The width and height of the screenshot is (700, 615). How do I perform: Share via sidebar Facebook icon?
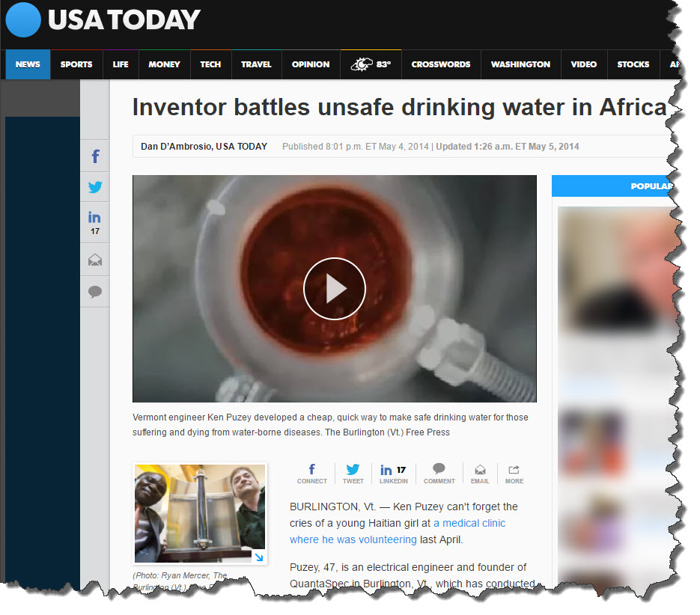(95, 156)
